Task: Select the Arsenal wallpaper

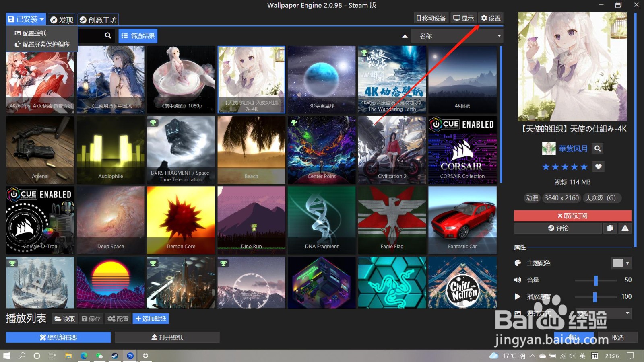Action: tap(40, 150)
